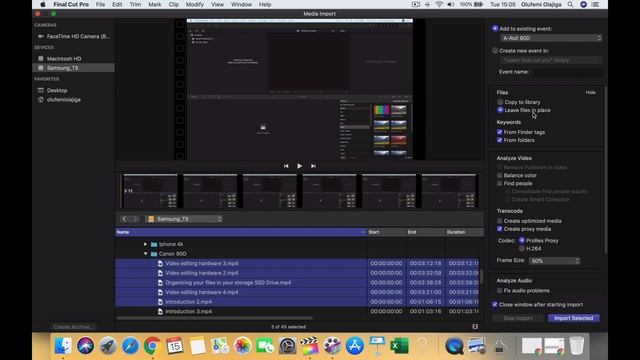This screenshot has height=360, width=640.
Task: Collapse the Canon 90D folder
Action: (145, 254)
